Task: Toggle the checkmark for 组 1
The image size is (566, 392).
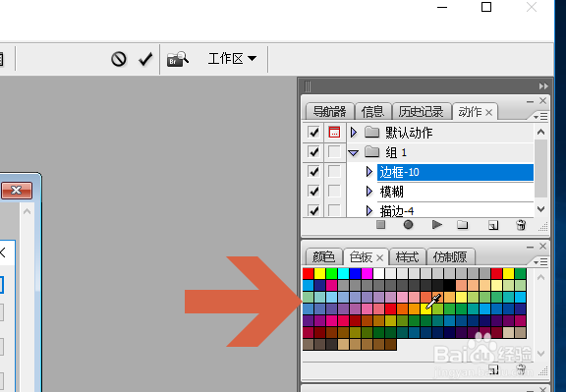Action: 313,152
